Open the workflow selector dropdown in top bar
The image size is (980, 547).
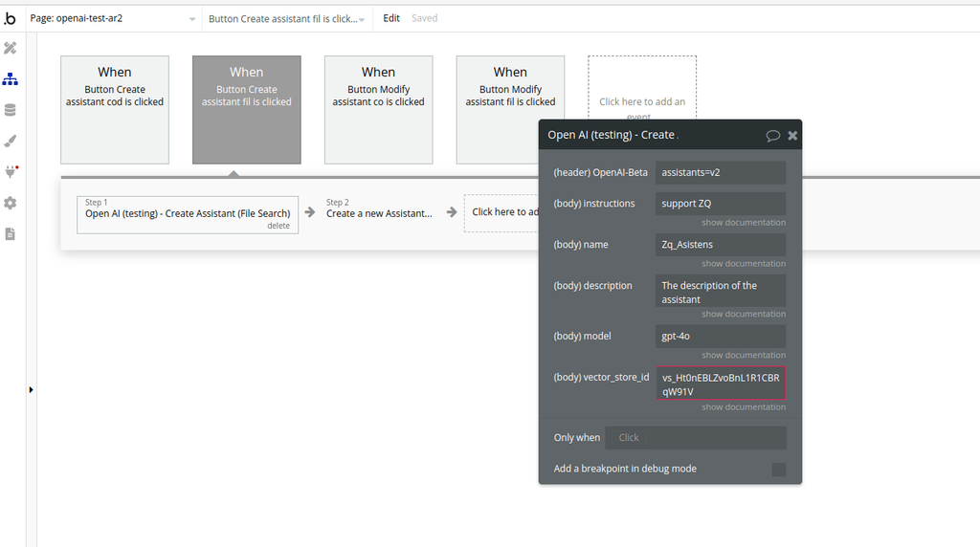coord(287,18)
